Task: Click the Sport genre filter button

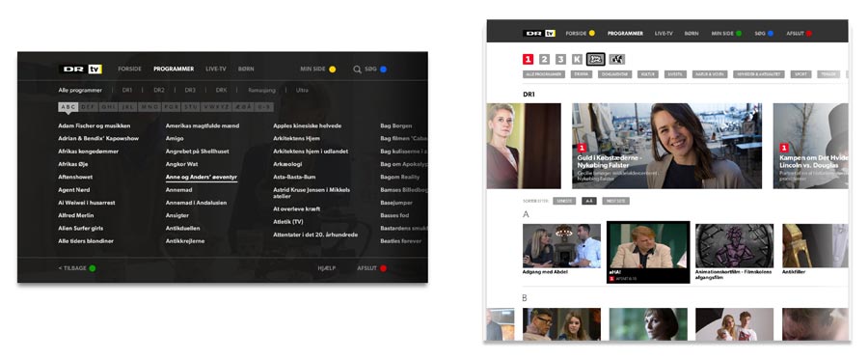Action: [800, 74]
